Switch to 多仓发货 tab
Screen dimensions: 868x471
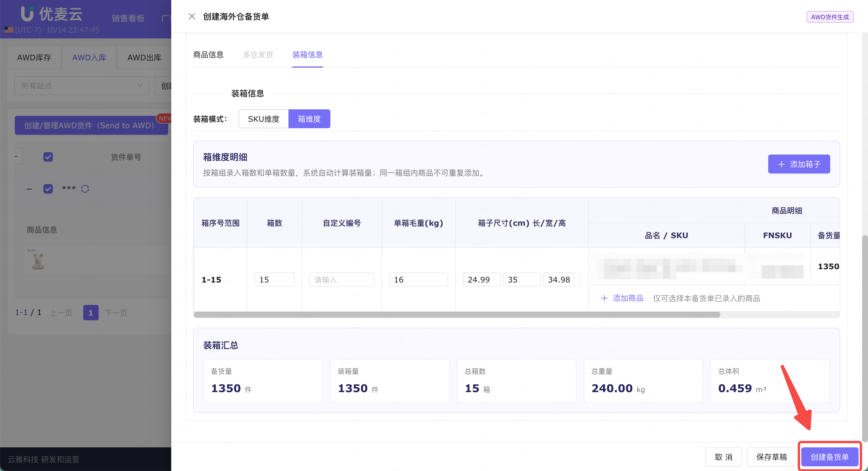(x=258, y=55)
